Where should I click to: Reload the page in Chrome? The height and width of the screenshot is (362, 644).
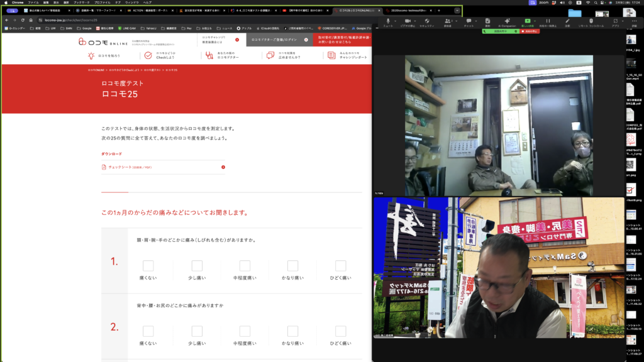[x=23, y=19]
